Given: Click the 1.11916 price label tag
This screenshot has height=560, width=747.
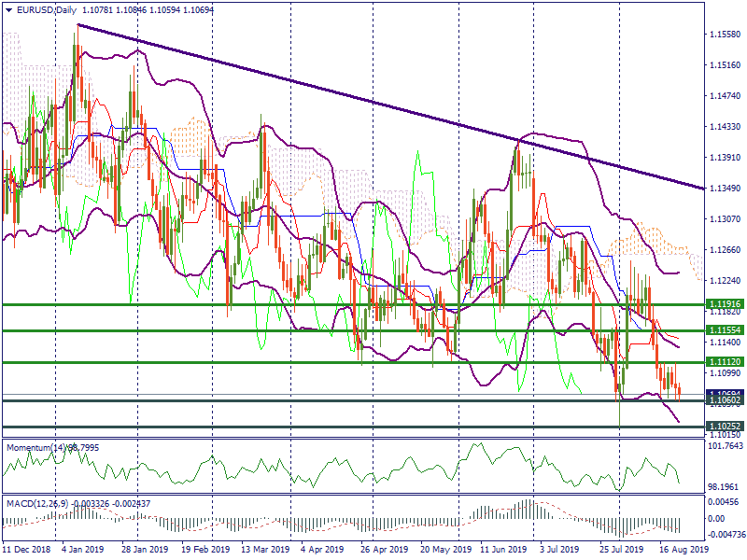Looking at the screenshot, I should click(725, 304).
